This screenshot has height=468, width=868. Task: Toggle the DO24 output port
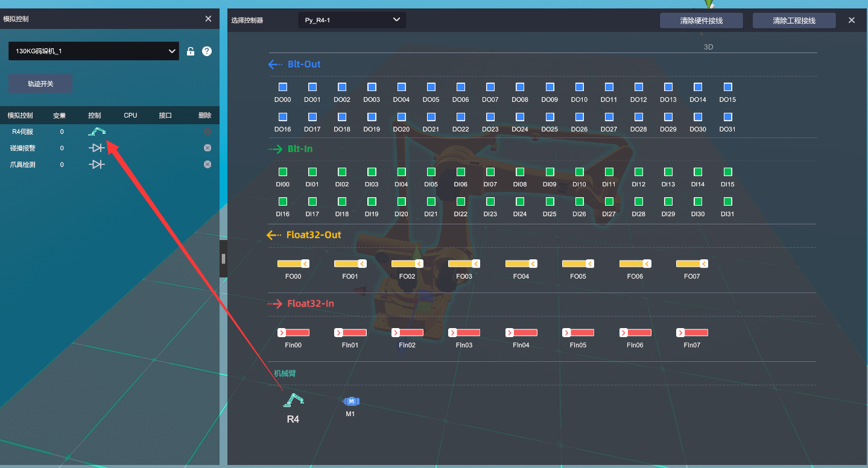click(x=520, y=117)
